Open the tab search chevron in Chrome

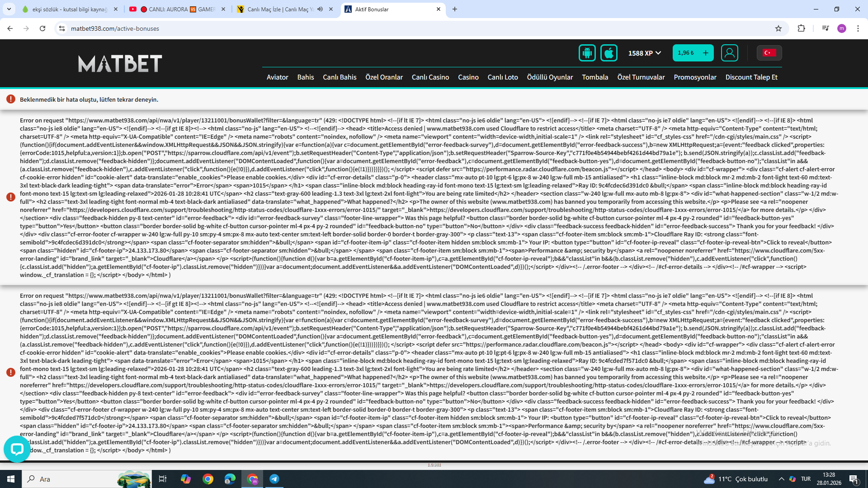tap(9, 9)
